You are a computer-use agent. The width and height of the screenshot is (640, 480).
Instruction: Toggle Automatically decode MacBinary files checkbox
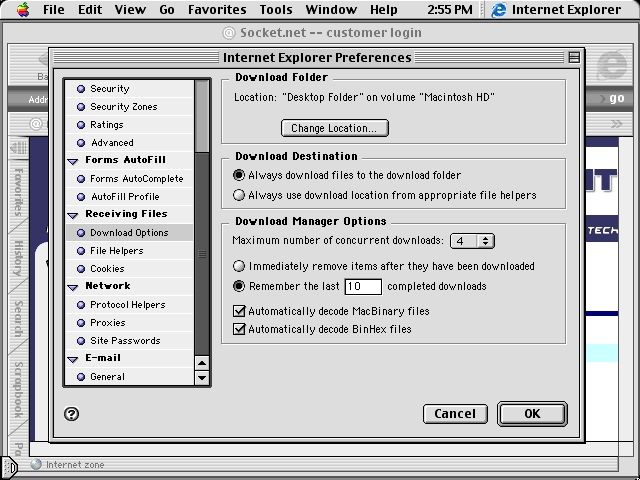239,311
